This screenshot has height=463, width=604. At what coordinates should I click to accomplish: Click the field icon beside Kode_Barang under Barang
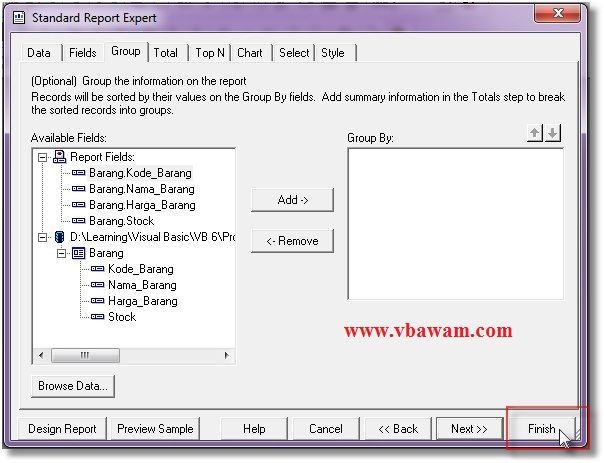point(97,269)
